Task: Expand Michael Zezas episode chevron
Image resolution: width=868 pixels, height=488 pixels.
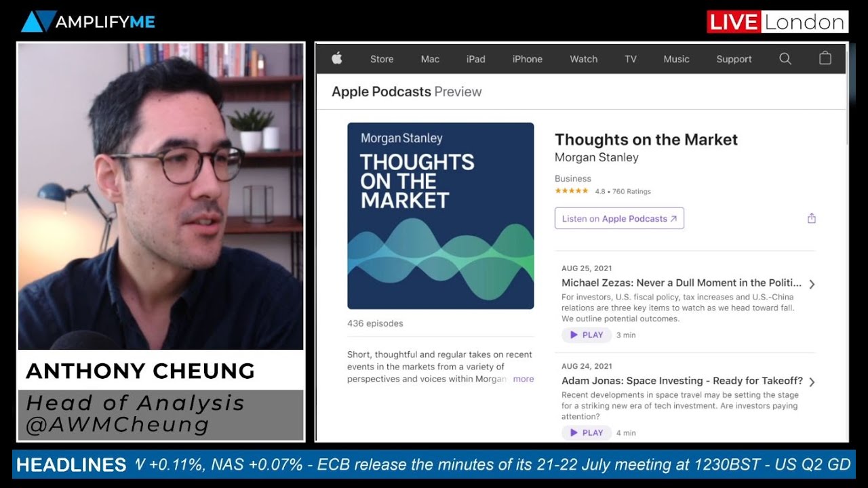Action: click(x=812, y=284)
